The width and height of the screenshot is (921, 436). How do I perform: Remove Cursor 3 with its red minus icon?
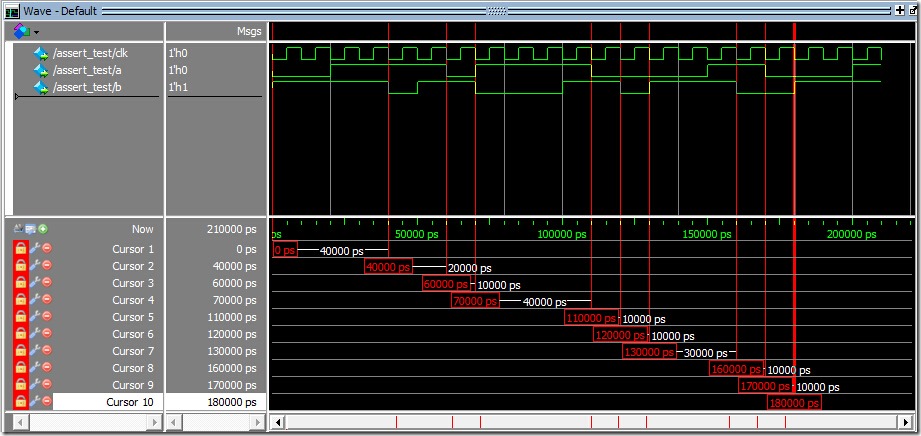(x=47, y=283)
